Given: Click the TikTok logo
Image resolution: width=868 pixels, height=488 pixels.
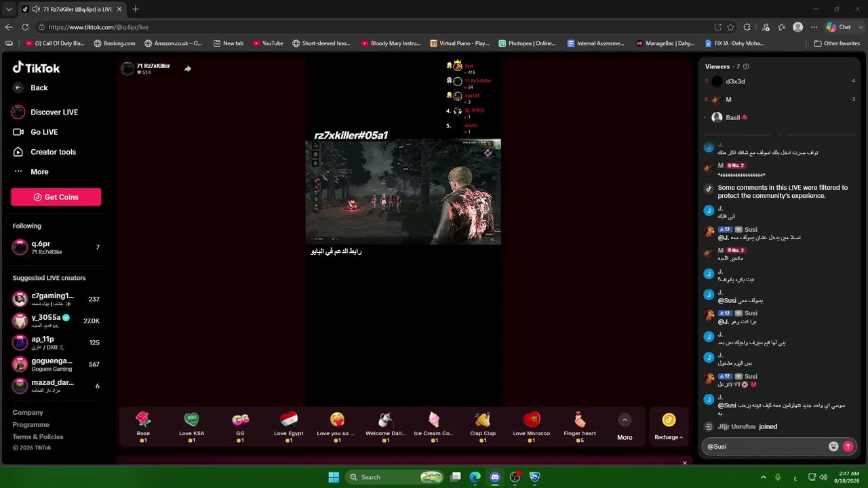Looking at the screenshot, I should tap(37, 68).
